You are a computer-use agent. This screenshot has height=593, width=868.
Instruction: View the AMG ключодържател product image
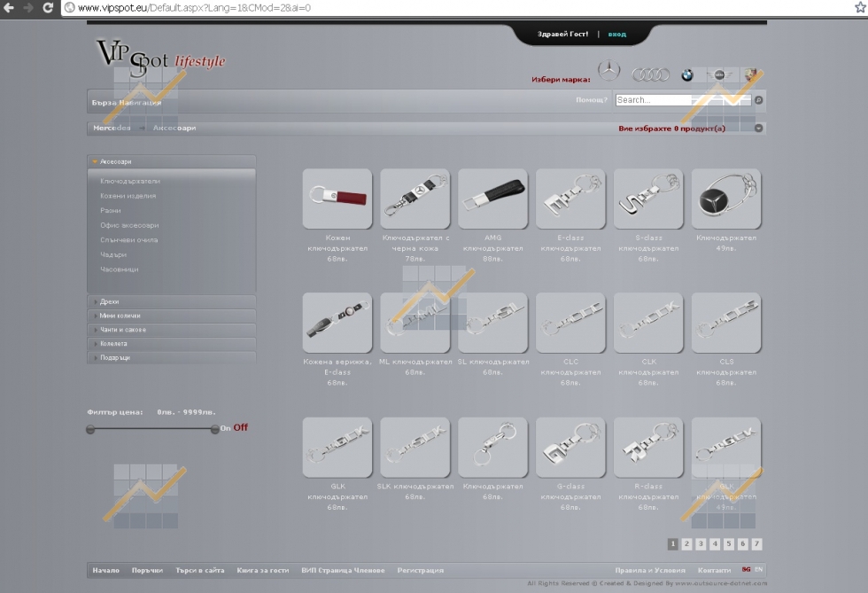click(493, 199)
